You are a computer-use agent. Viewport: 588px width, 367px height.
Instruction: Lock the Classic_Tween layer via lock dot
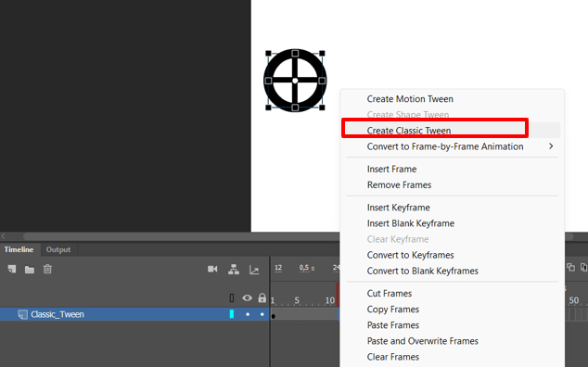[x=262, y=314]
